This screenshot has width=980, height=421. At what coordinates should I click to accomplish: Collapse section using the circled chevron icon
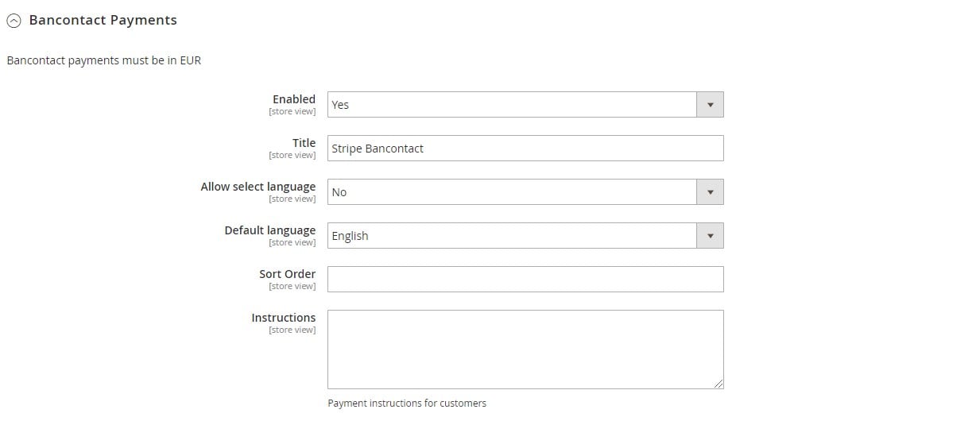[14, 21]
